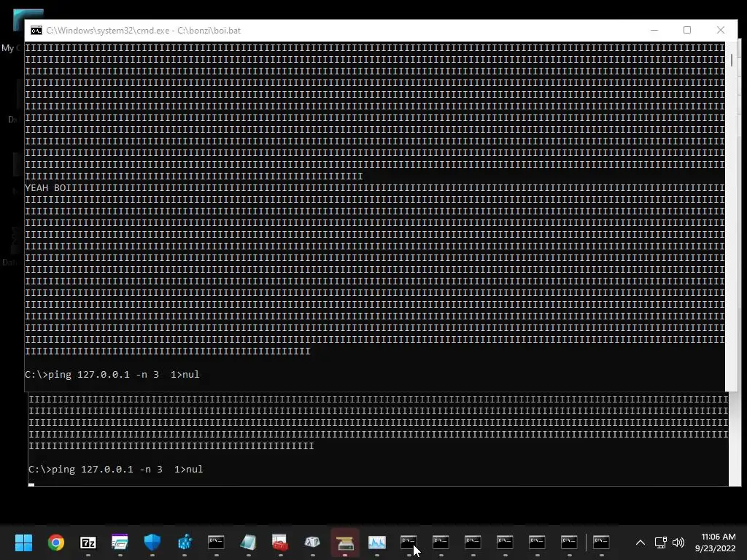Viewport: 747px width, 560px height.
Task: Open the volume control in system tray
Action: pos(678,542)
